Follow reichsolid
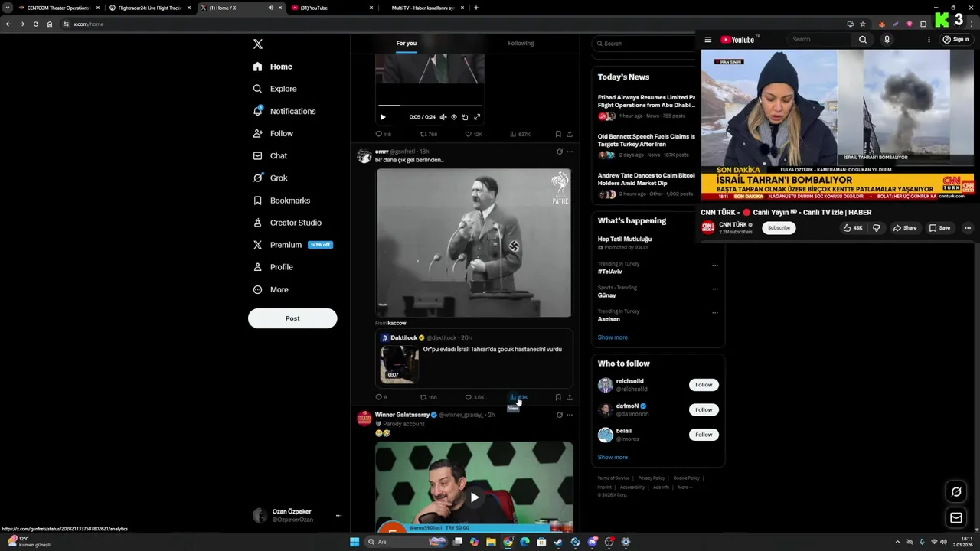Screen dimensions: 980x551 (x=704, y=385)
